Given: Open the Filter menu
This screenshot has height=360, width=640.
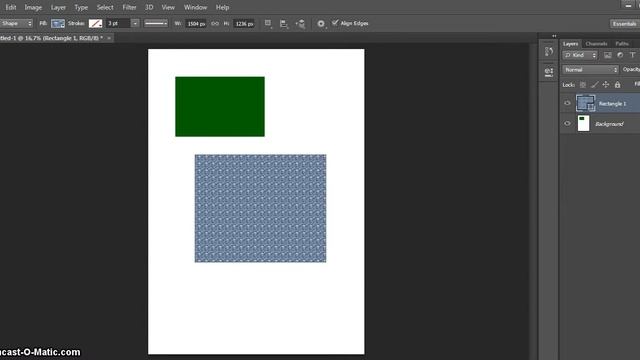Looking at the screenshot, I should click(129, 7).
